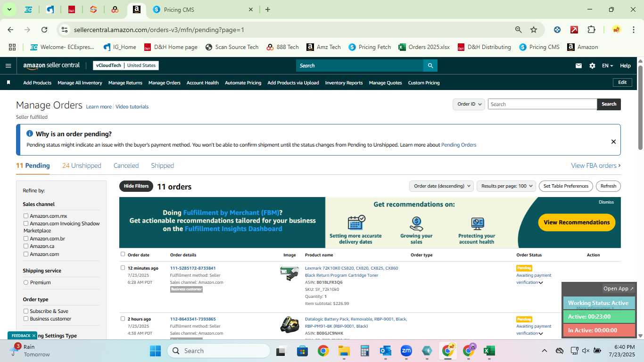This screenshot has width=644, height=362.
Task: Open the Orders 2025.xlsx bookmark
Action: [424, 47]
